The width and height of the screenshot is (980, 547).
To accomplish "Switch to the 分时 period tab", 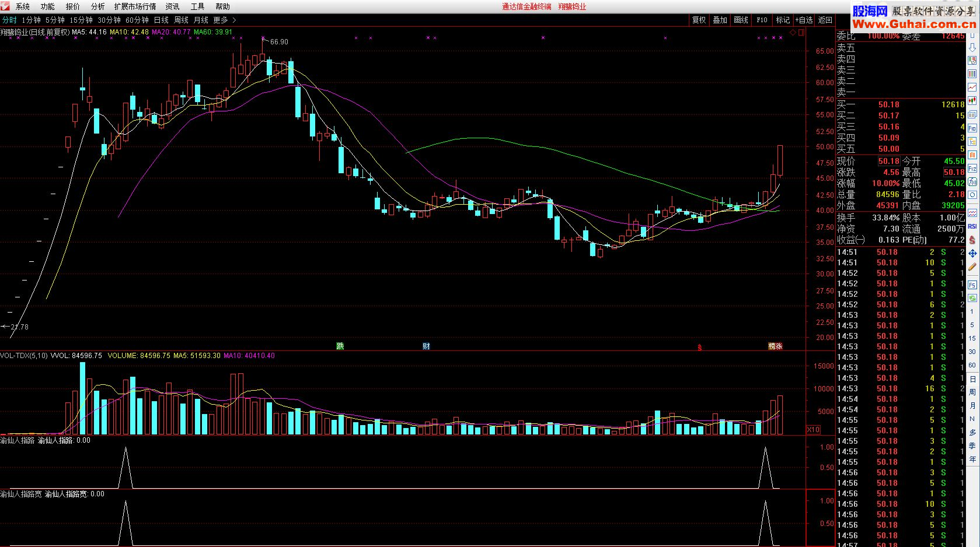I will tap(9, 20).
